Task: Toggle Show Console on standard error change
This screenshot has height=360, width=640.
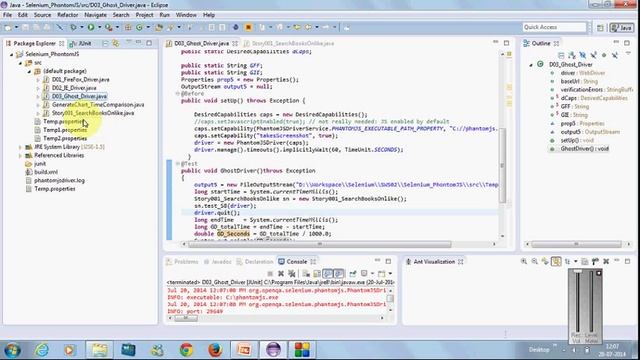Action: [x=339, y=273]
